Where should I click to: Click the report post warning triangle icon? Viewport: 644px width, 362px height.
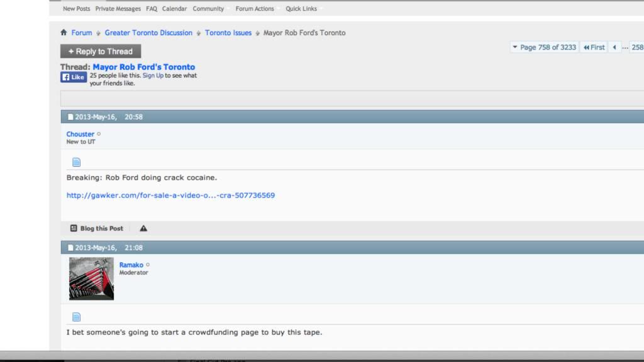(143, 228)
